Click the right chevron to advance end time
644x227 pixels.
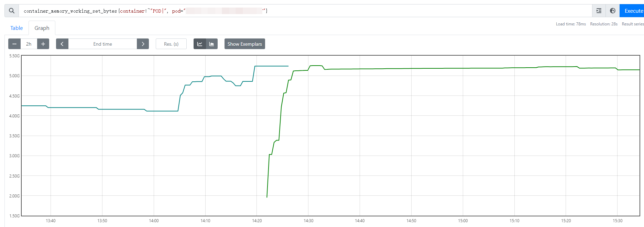click(143, 44)
